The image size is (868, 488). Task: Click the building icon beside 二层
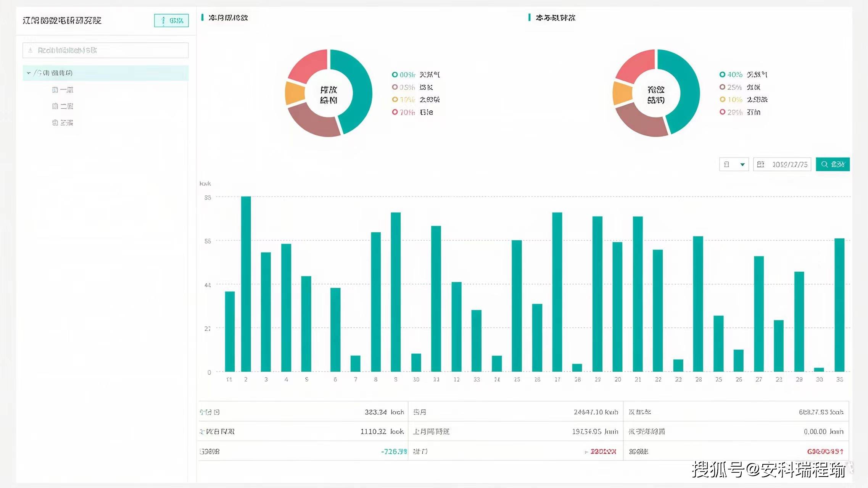(x=55, y=106)
